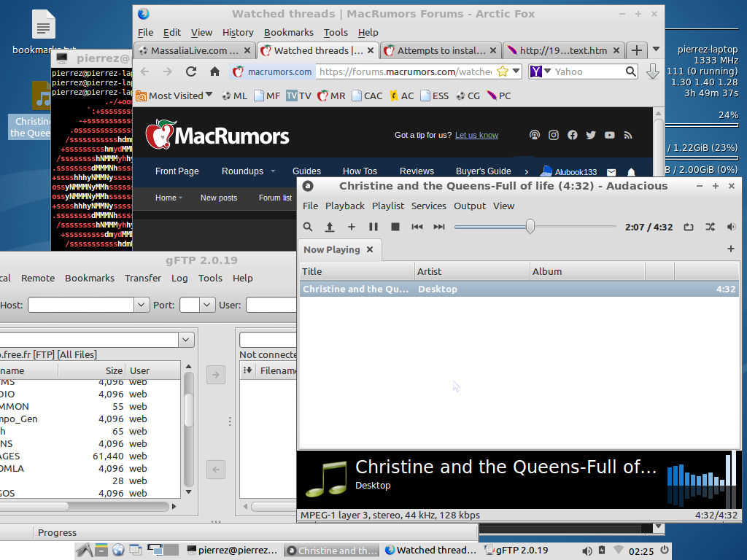Viewport: 747px width, 560px height.
Task: Add files using Audacious plus icon
Action: click(351, 227)
